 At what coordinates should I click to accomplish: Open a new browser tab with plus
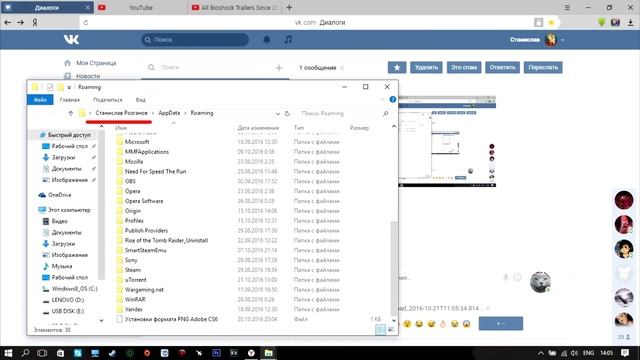pyautogui.click(x=289, y=7)
